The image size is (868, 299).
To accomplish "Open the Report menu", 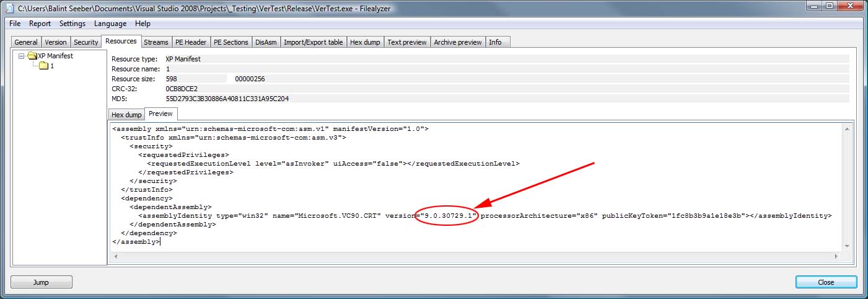I will 40,24.
